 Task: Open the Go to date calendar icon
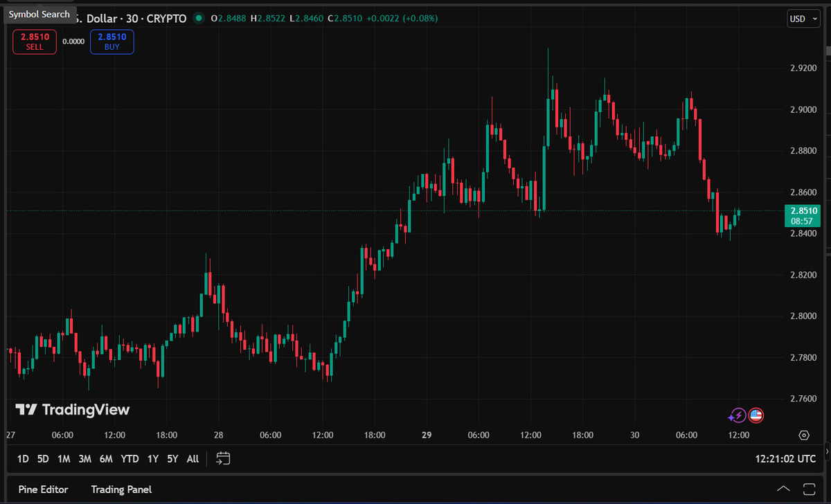pyautogui.click(x=223, y=458)
